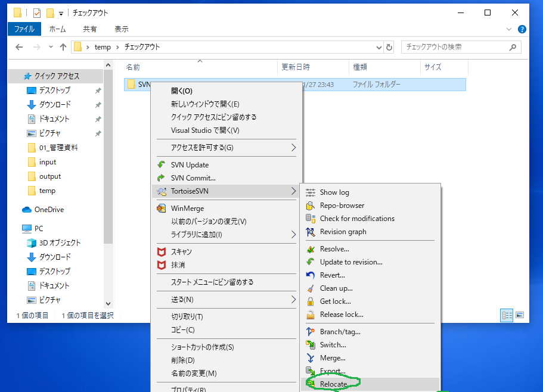Expand the アクセスを許可する(G) submenu arrow
Screen dimensions: 543x392
coord(293,148)
